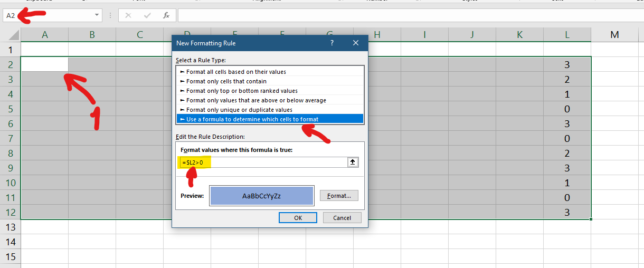Image resolution: width=644 pixels, height=268 pixels.
Task: Click active cell A2
Action: tap(45, 64)
